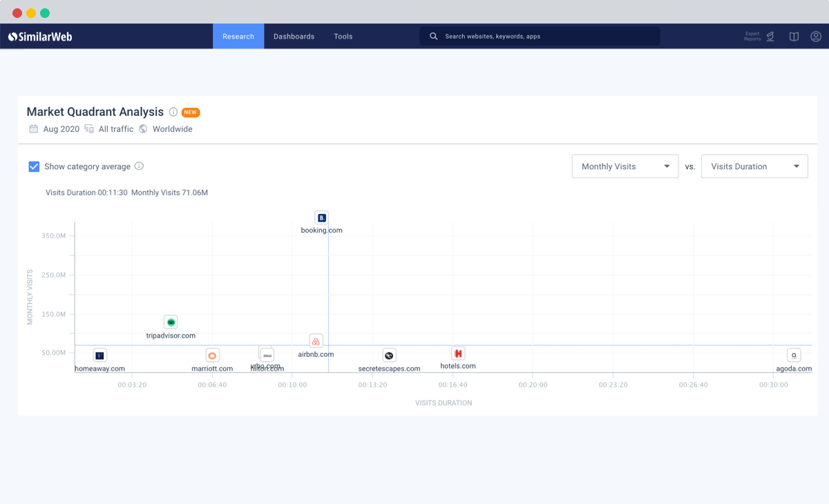Switch to the Dashboards tab
This screenshot has height=504, width=829.
[294, 37]
